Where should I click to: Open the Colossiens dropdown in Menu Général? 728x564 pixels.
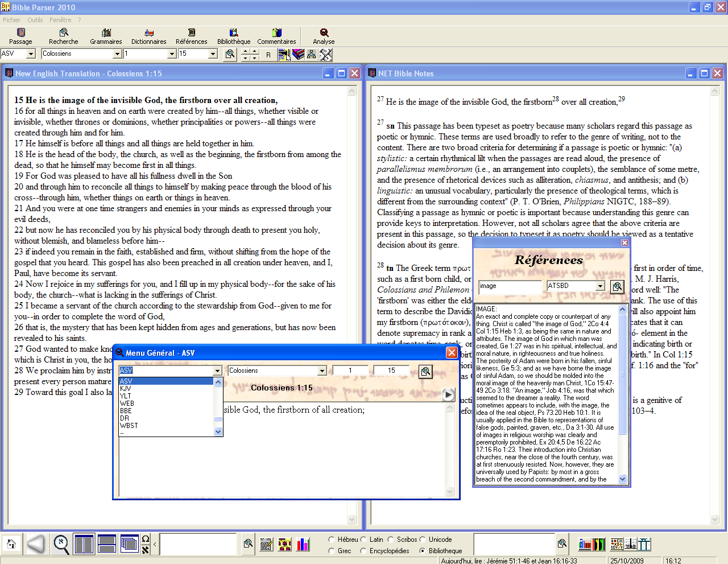pos(322,370)
